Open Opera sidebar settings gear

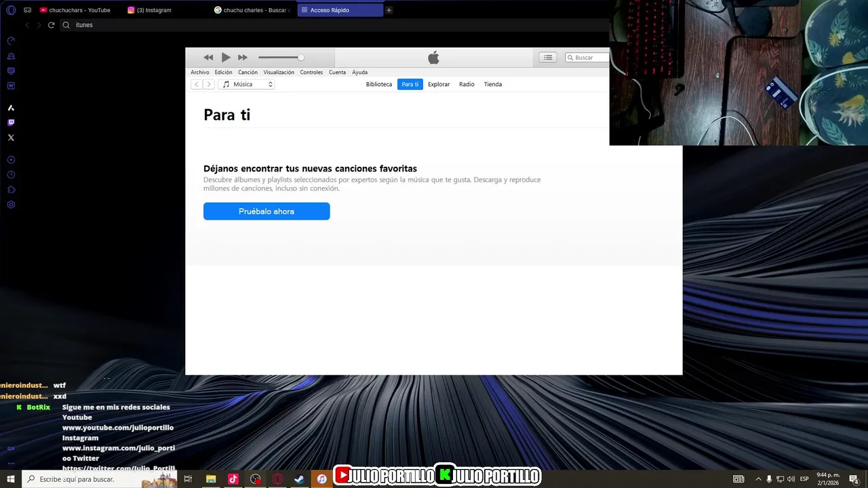[x=11, y=205]
